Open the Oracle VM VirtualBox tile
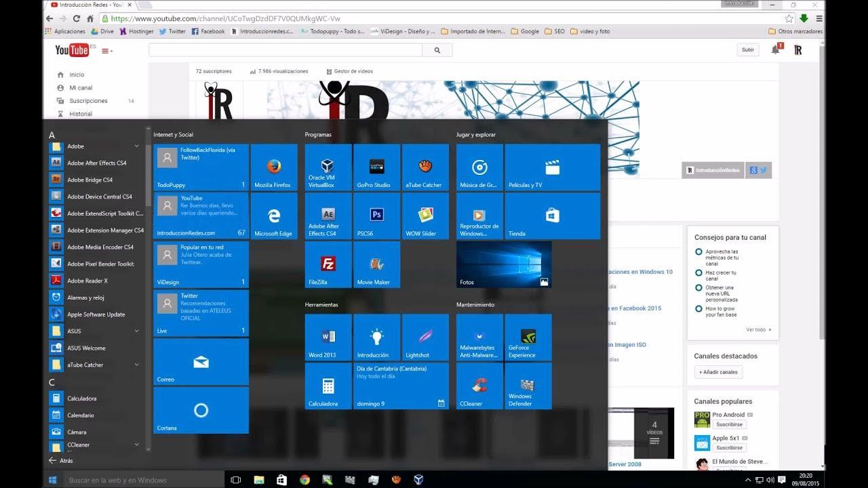 click(x=328, y=167)
